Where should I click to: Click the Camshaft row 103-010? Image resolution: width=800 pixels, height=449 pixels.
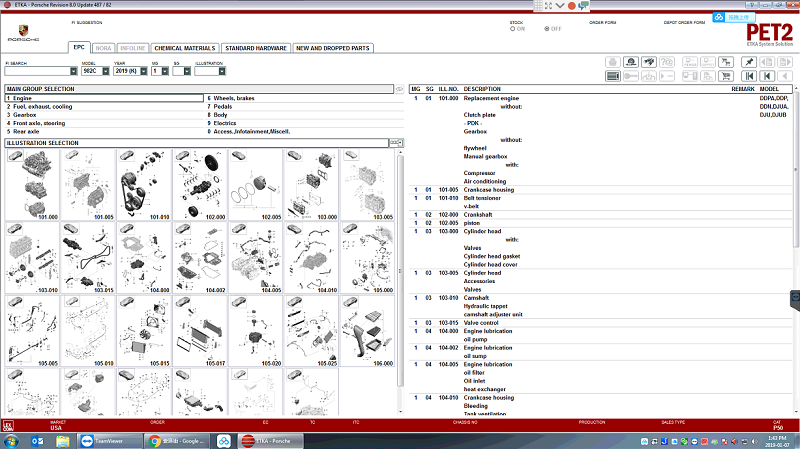[x=602, y=306]
